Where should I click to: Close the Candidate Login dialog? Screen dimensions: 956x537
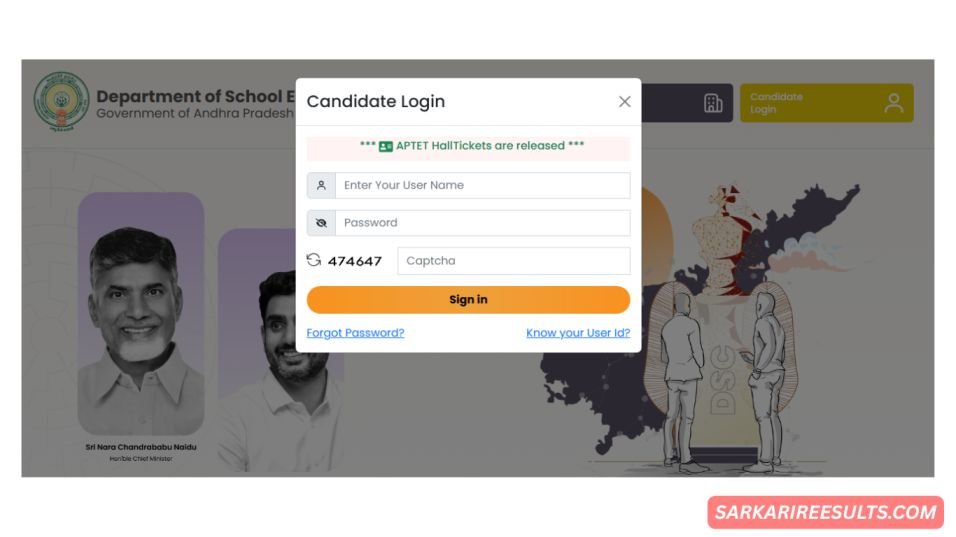coord(624,102)
